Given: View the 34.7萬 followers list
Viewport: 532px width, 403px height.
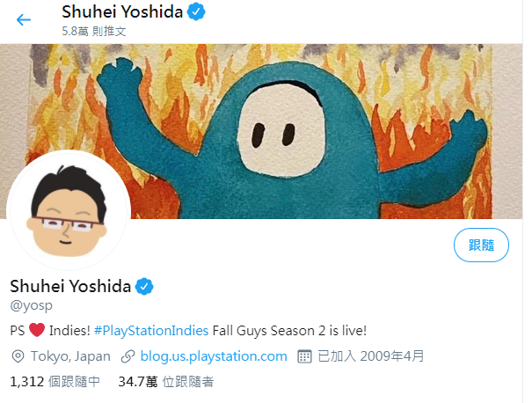Looking at the screenshot, I should pyautogui.click(x=166, y=382).
